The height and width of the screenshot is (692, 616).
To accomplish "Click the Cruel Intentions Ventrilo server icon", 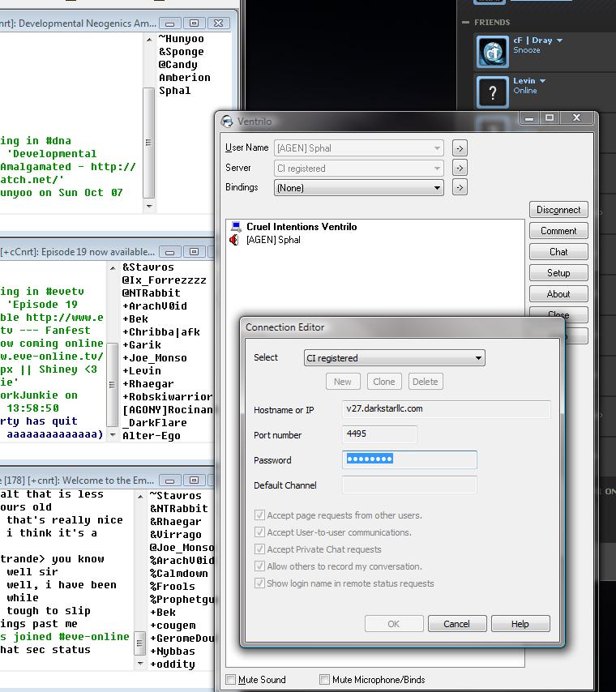I will [236, 227].
